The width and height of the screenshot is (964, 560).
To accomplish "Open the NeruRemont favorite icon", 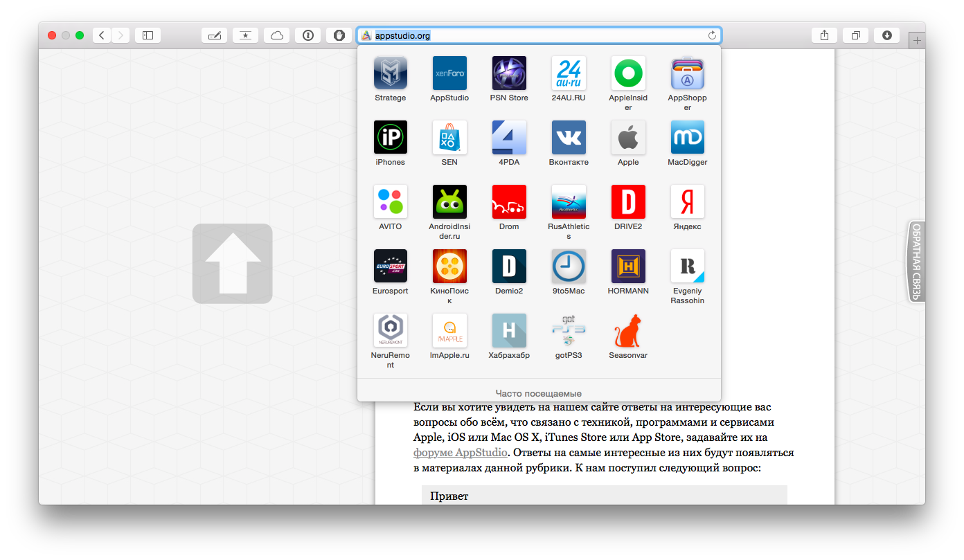I will [391, 331].
